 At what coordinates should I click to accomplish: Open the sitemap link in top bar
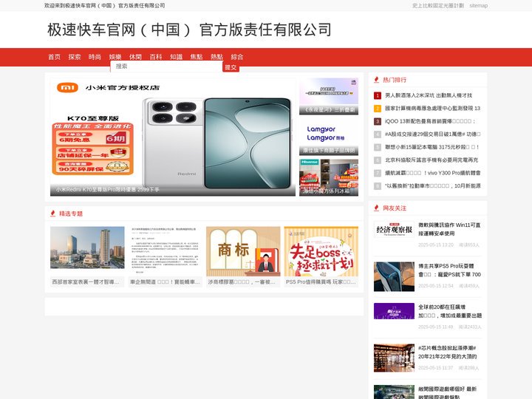pos(478,5)
